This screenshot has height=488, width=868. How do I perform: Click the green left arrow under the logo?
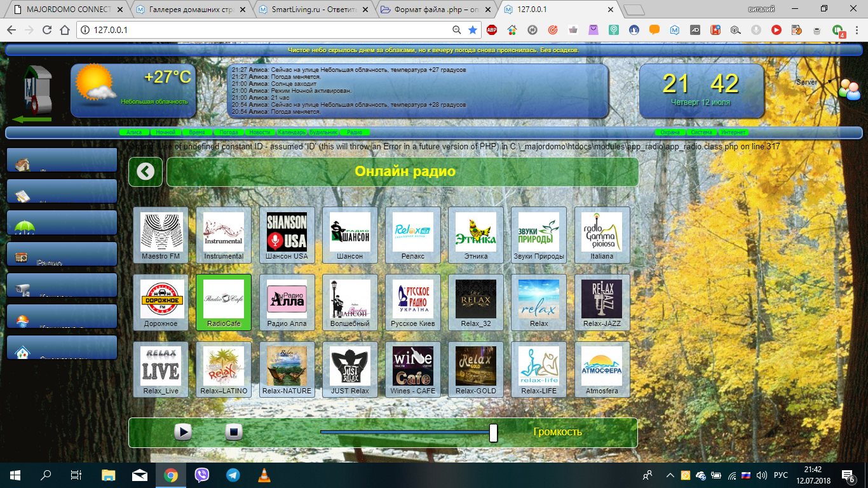click(32, 119)
